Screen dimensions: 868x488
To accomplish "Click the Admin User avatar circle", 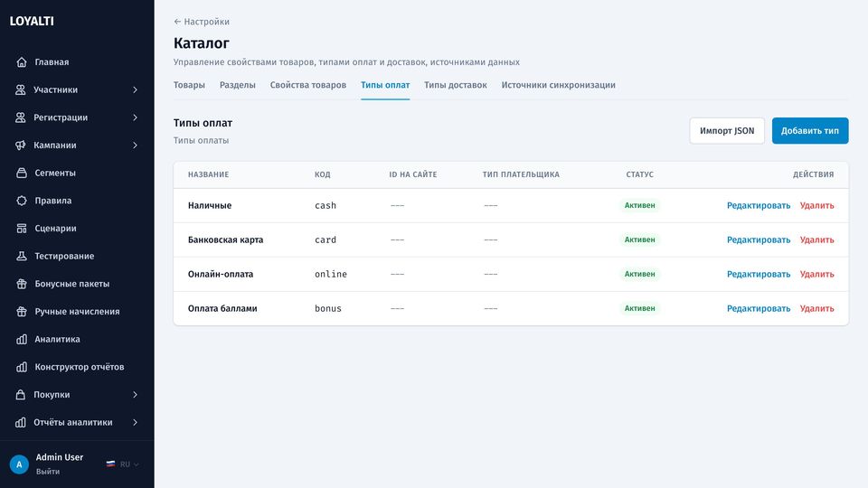I will pos(19,465).
